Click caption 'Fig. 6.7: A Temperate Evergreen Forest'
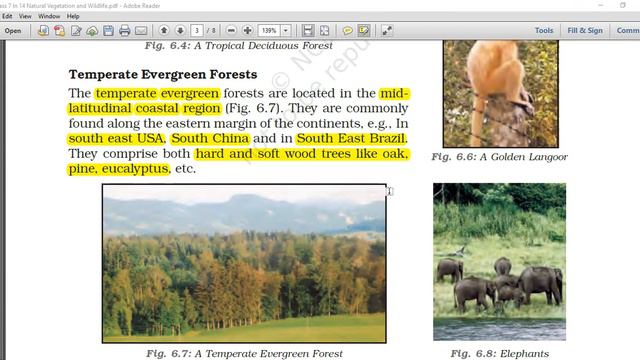Viewport: 640px width, 360px height. 244,353
